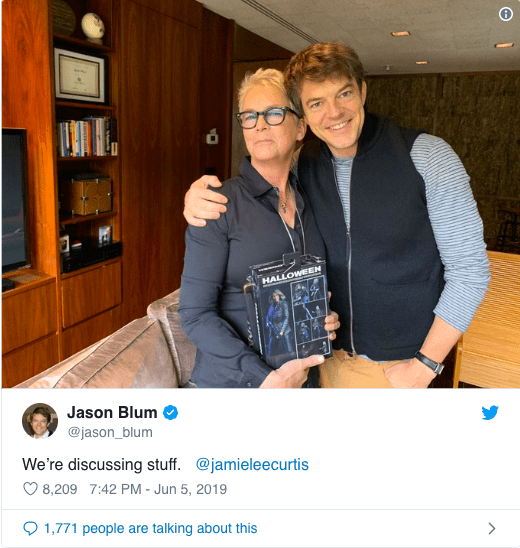The image size is (520, 548).
Task: Click the blue verified badge
Action: tap(171, 413)
